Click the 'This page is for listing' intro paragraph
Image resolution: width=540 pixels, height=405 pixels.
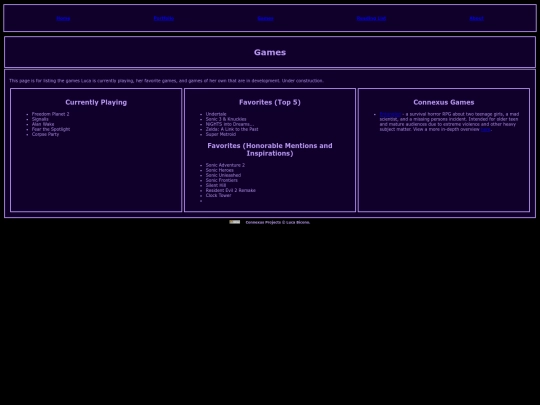166,81
